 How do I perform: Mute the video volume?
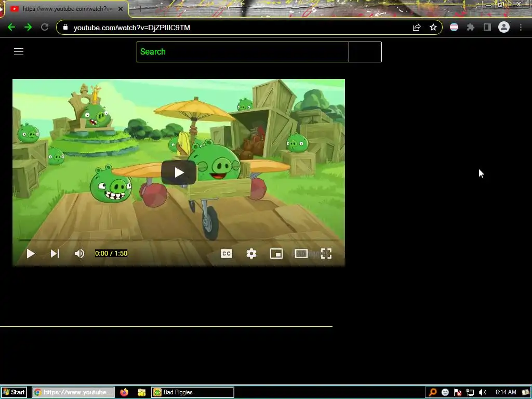pyautogui.click(x=79, y=254)
